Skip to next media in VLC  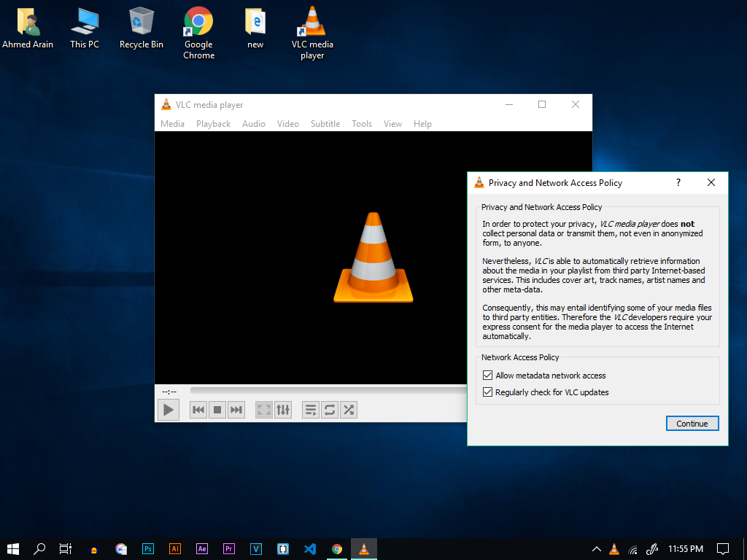(x=236, y=410)
